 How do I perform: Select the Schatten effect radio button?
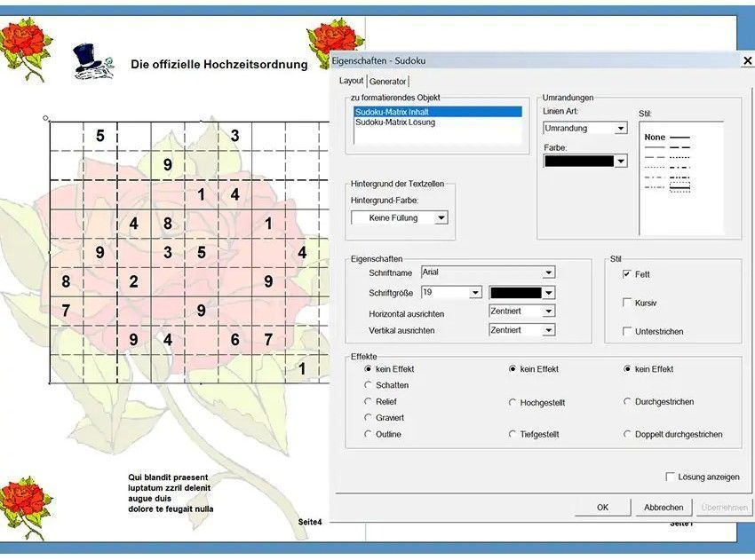[x=369, y=385]
